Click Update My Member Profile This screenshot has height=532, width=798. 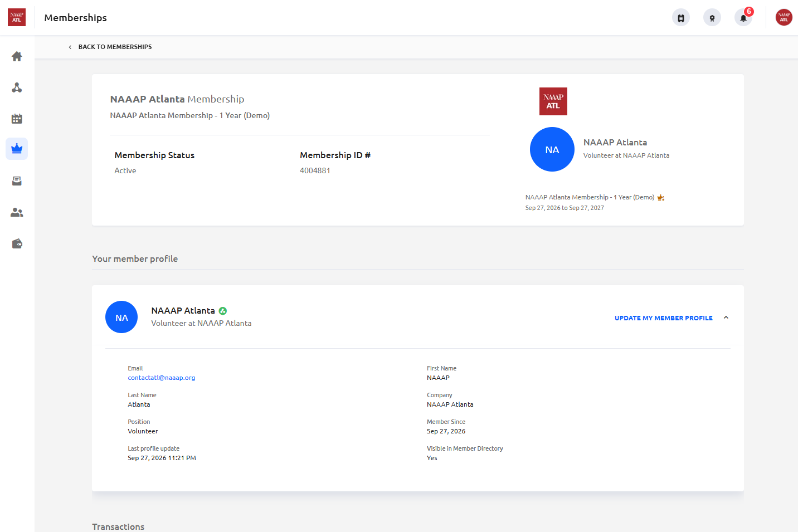pos(664,318)
